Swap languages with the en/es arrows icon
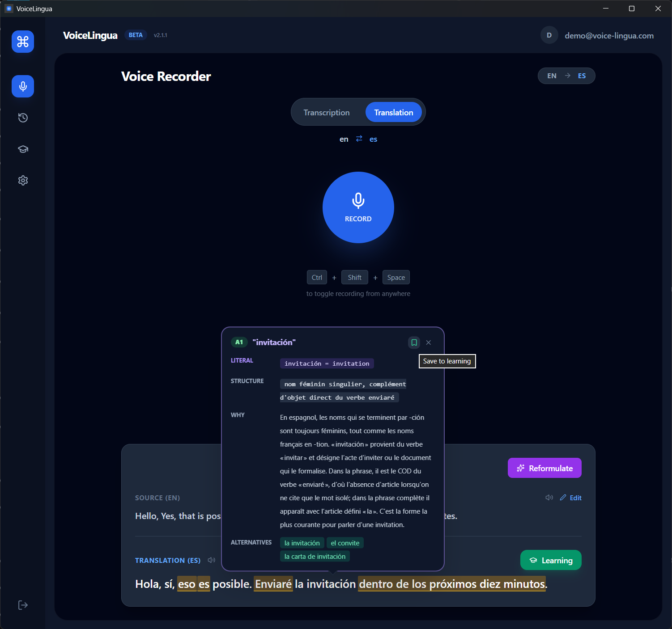Viewport: 672px width, 629px height. [x=359, y=139]
